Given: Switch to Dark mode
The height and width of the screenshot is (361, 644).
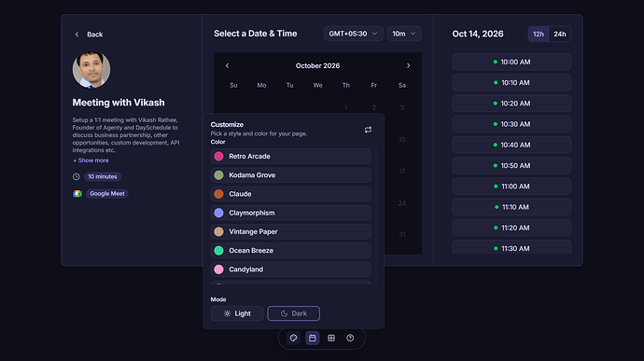Looking at the screenshot, I should pyautogui.click(x=294, y=313).
